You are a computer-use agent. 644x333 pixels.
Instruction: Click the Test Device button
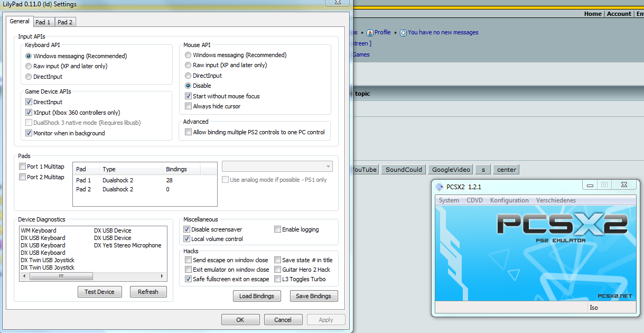99,292
